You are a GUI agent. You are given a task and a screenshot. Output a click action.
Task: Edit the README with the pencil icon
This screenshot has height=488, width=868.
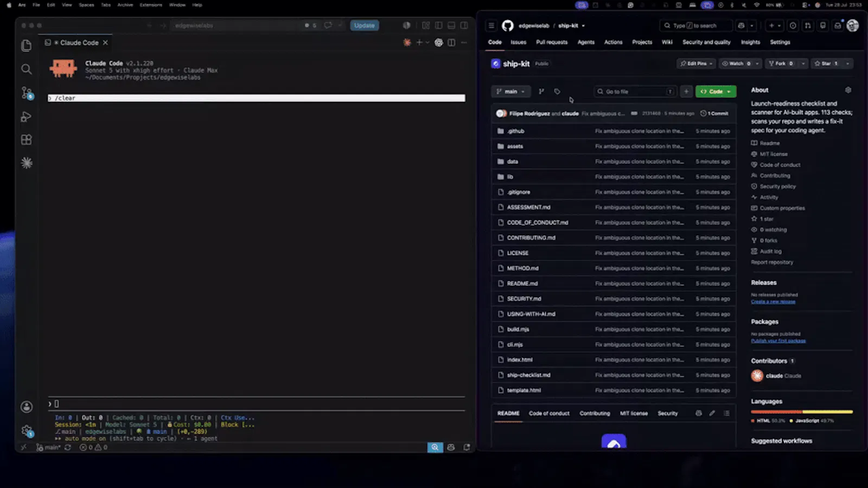(x=712, y=413)
